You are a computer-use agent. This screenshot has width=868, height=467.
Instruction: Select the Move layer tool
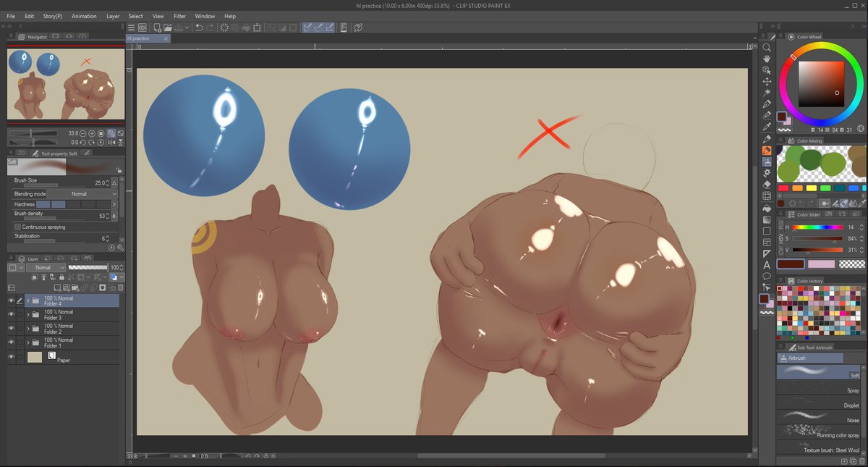point(767,82)
